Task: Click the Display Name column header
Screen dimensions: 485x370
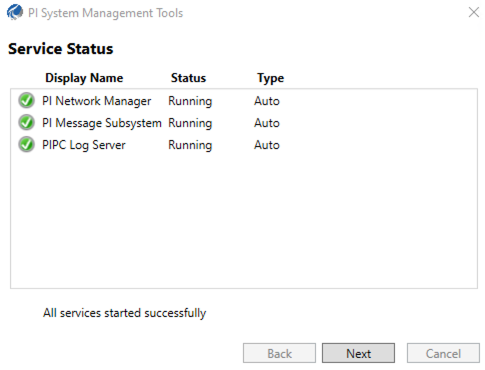Action: pos(84,78)
